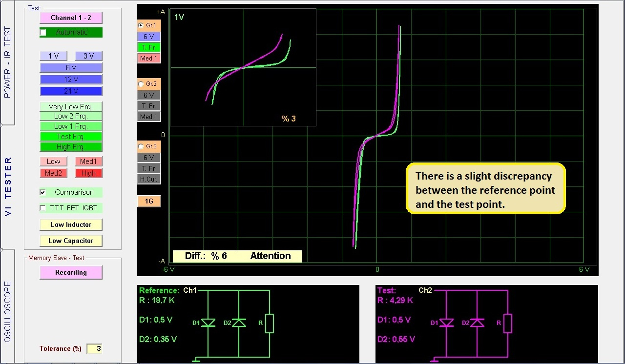Set voltage range to 3 V

point(88,56)
